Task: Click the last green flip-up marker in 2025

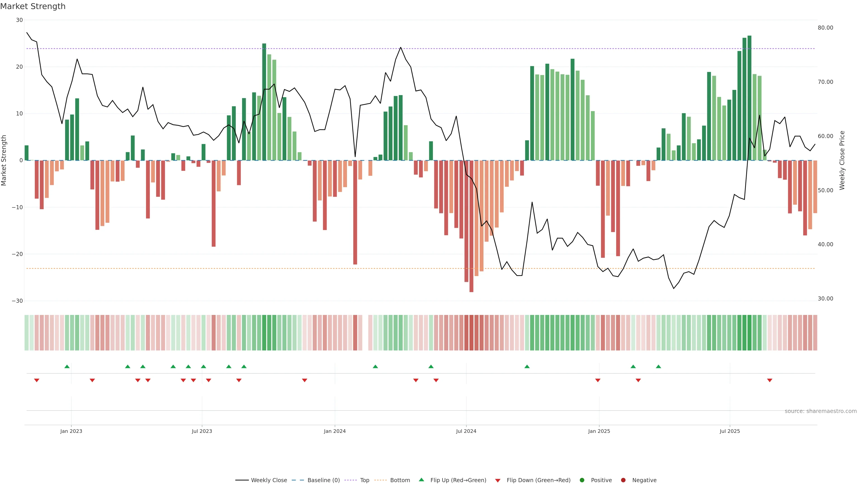Action: point(658,366)
